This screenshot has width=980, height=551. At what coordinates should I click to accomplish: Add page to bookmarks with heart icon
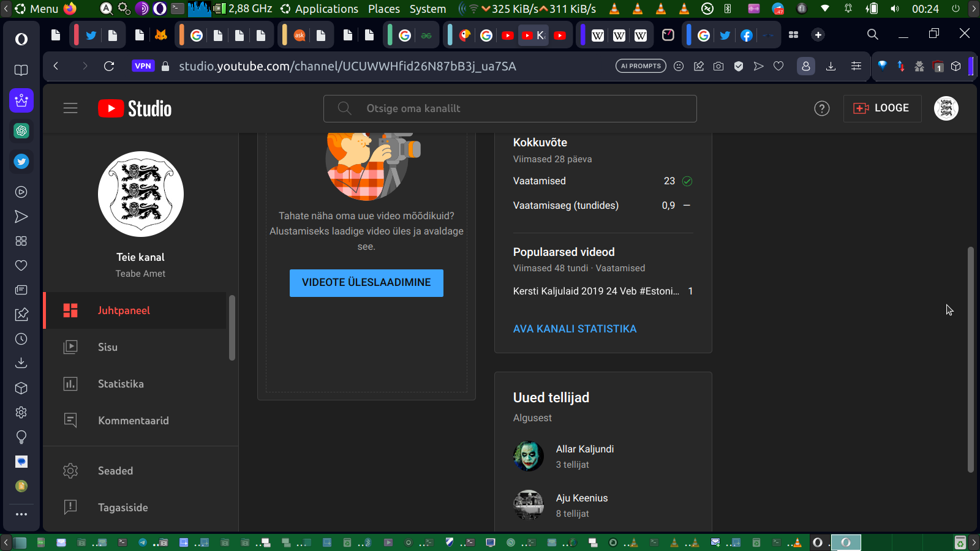click(778, 66)
